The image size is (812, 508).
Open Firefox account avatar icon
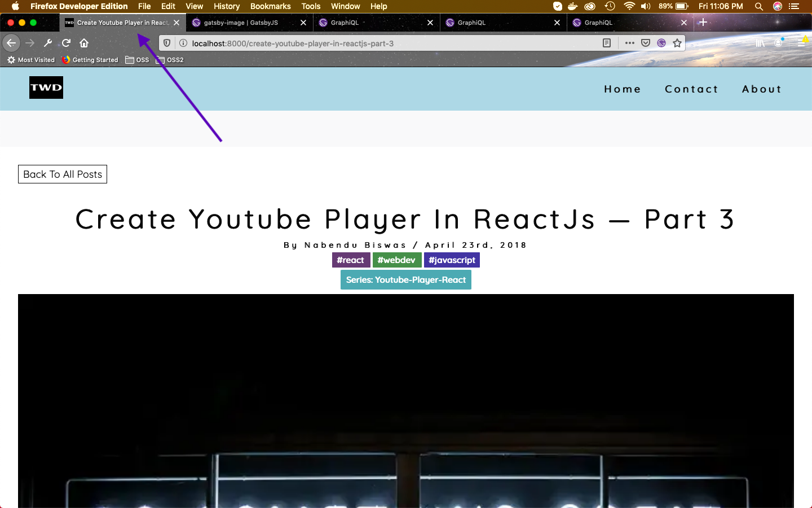pyautogui.click(x=779, y=43)
